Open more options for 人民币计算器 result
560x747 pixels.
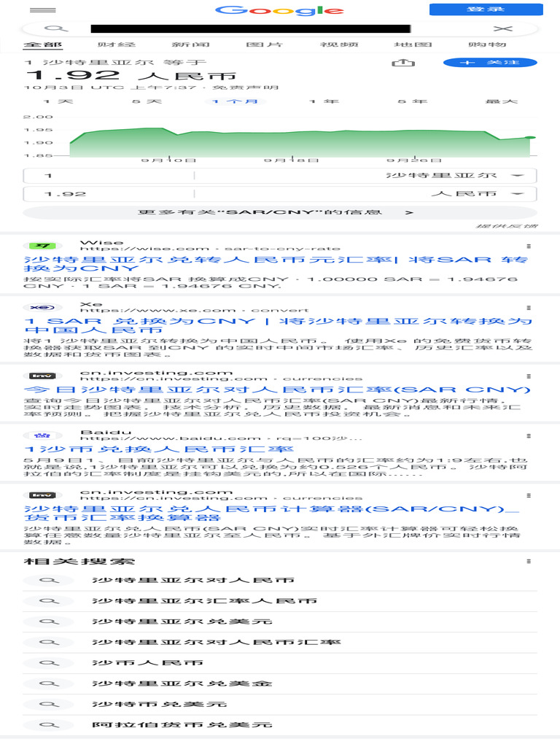click(x=529, y=495)
